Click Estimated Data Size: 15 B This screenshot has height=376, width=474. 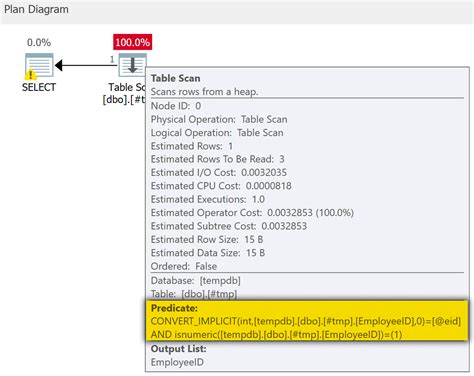tap(208, 253)
